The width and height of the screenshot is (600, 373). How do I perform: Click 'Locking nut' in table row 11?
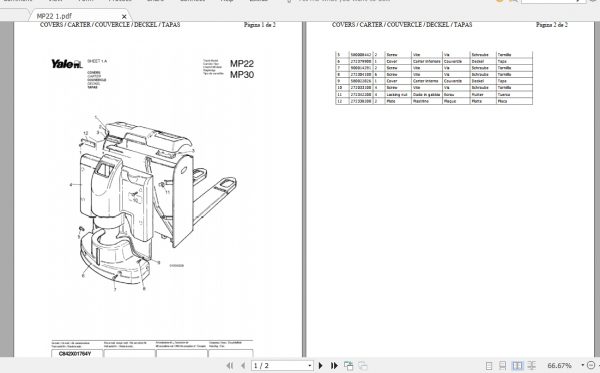coord(397,94)
